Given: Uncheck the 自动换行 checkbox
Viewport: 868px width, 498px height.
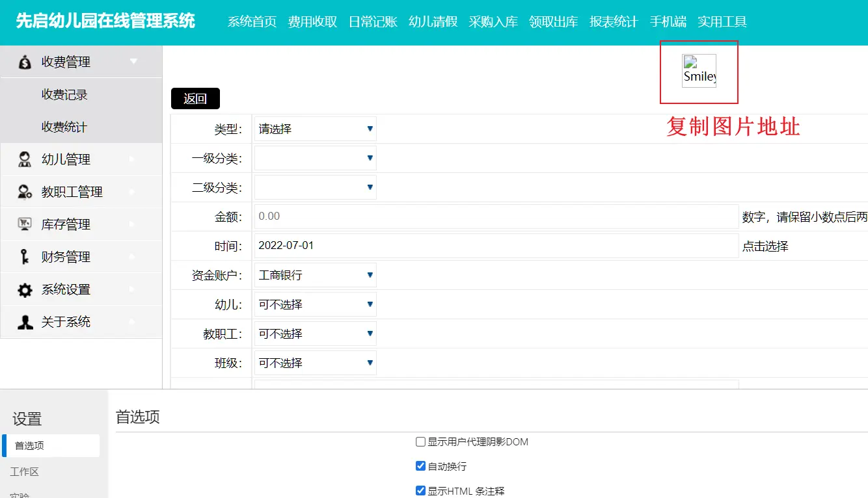Looking at the screenshot, I should (420, 466).
